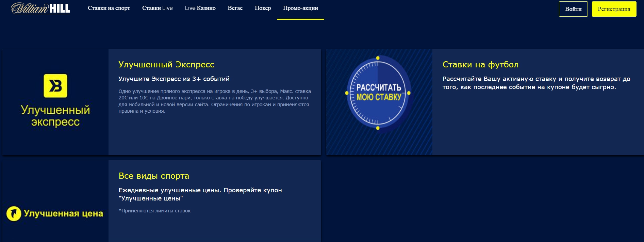The image size is (644, 242).
Task: Navigate to the Покер section
Action: click(263, 8)
